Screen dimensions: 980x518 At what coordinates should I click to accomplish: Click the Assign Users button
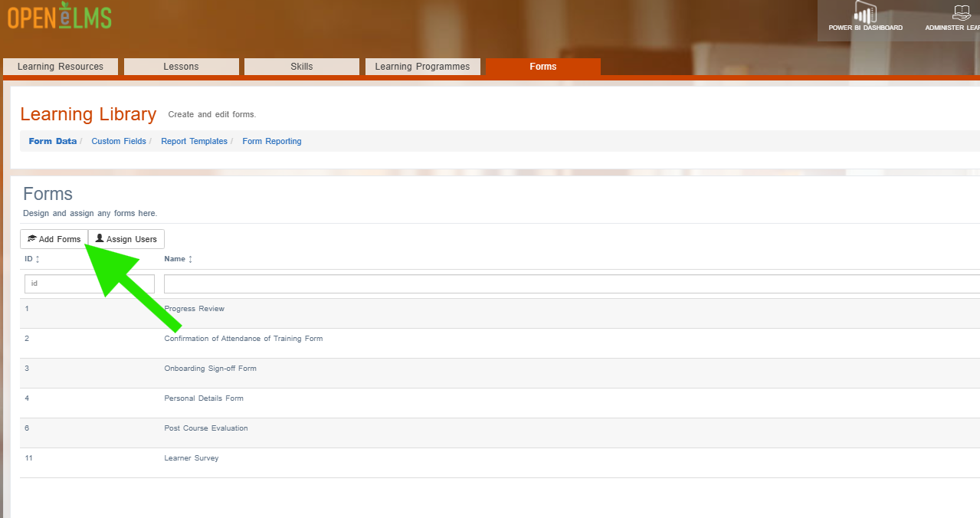pos(126,239)
